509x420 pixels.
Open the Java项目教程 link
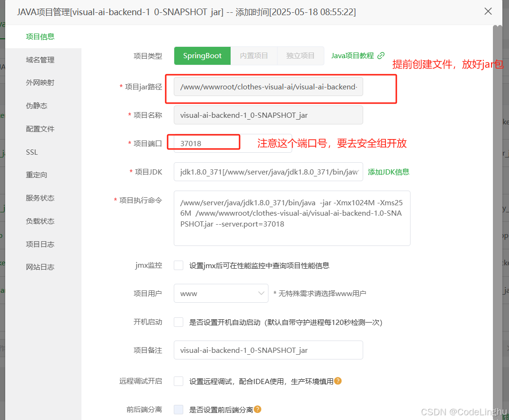(353, 56)
